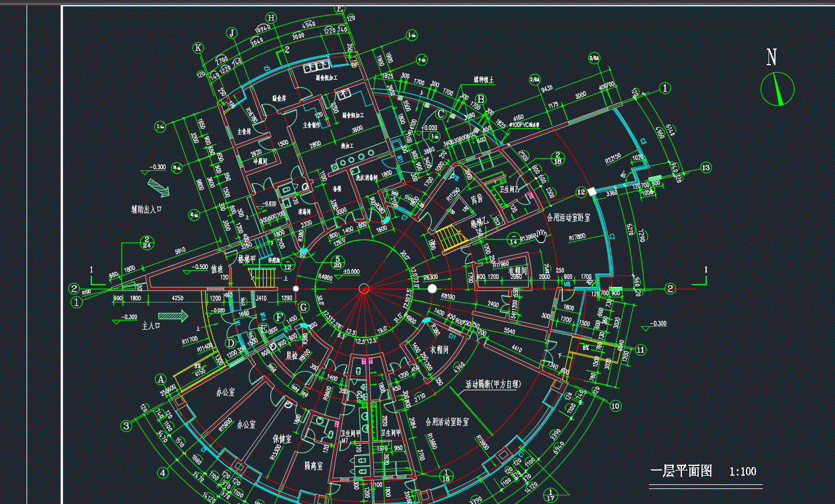This screenshot has height=504, width=835.
Task: Select the 4250 dimension text
Action: click(177, 298)
